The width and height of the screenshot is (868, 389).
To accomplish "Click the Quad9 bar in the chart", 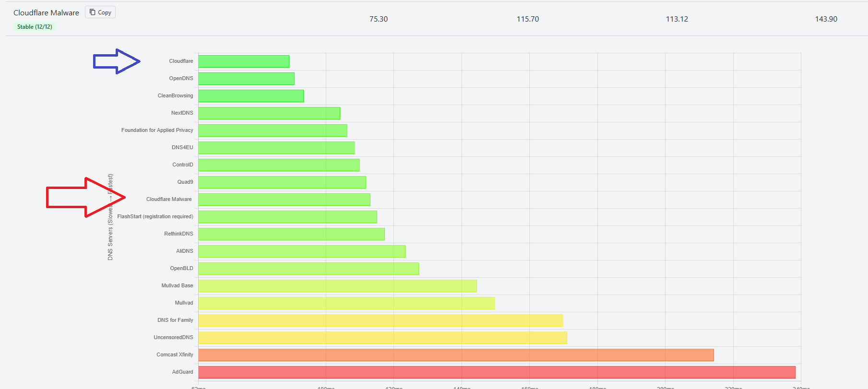I will (282, 182).
